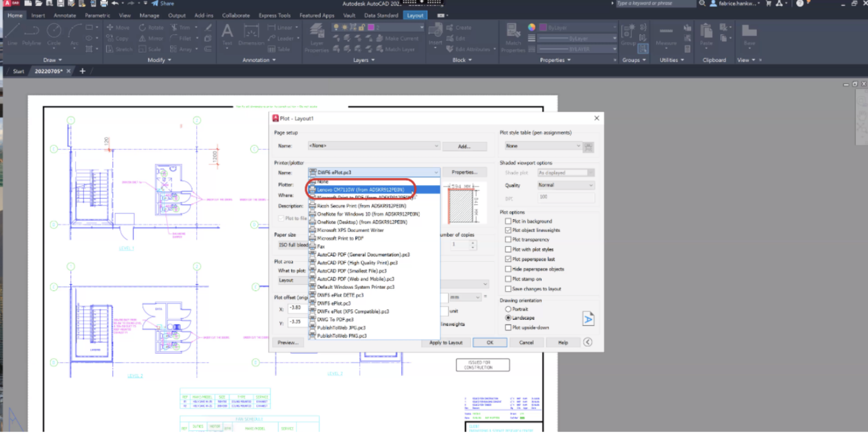Enable the Plot with plot styles checkbox

(508, 249)
